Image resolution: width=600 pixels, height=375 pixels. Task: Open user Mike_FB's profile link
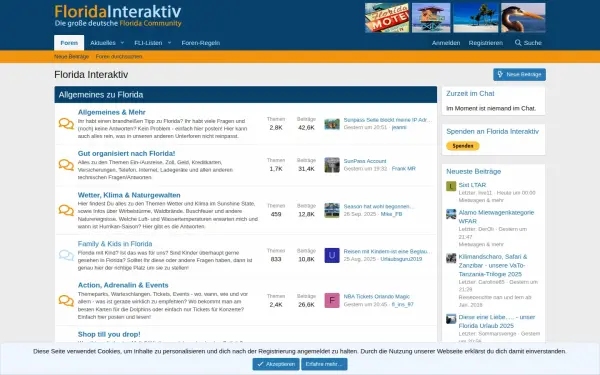391,214
